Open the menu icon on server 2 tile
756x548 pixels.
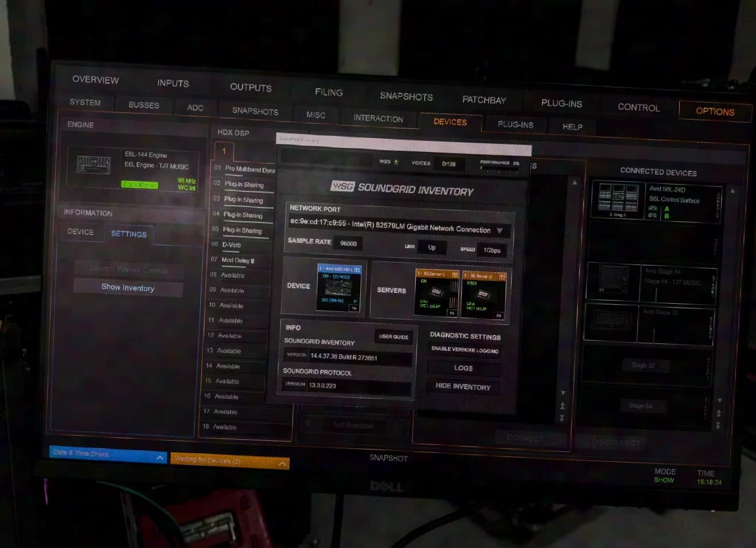(502, 277)
